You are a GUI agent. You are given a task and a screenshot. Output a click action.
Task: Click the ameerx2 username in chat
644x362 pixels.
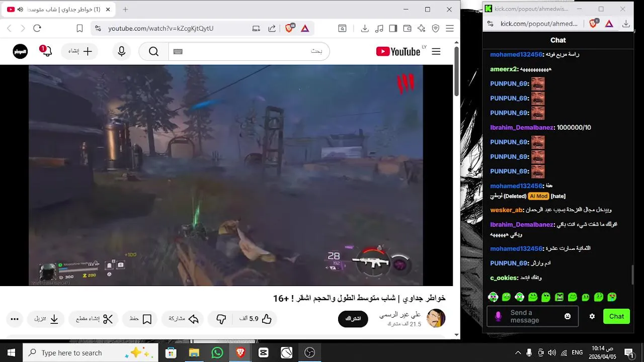tap(504, 69)
